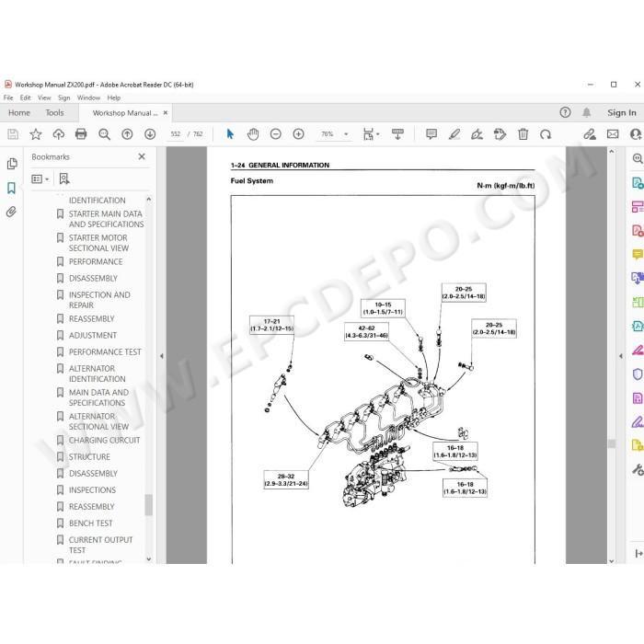644x644 pixels.
Task: Open Protect shield tool in right pane
Action: (637, 374)
